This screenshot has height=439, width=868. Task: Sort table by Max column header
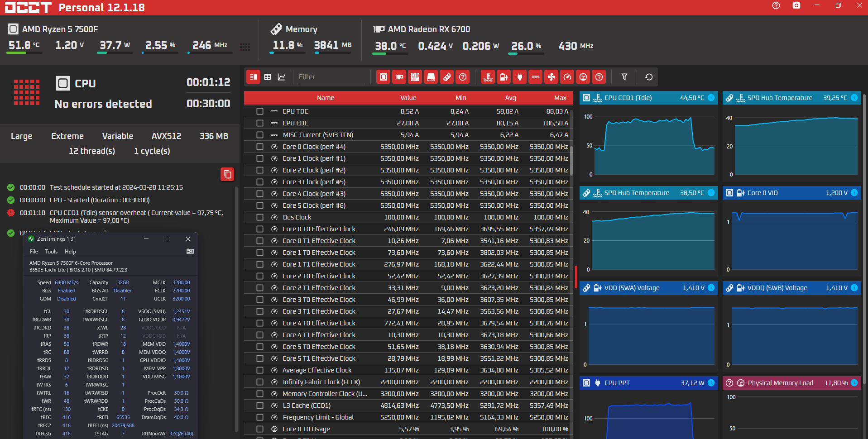point(560,98)
